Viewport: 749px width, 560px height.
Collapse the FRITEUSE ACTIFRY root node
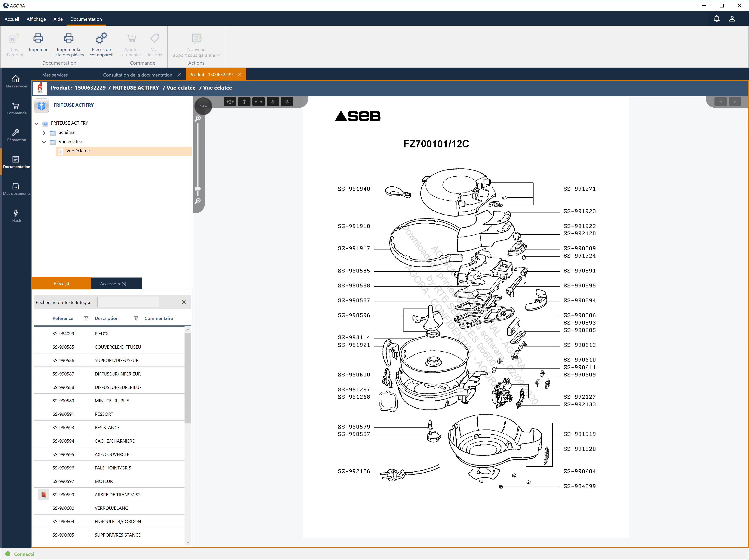coord(37,124)
